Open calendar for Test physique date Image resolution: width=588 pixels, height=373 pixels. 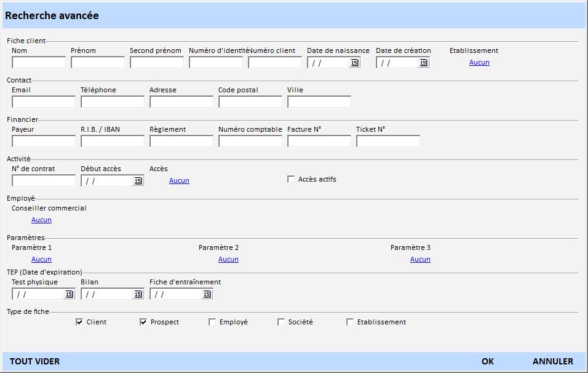69,294
